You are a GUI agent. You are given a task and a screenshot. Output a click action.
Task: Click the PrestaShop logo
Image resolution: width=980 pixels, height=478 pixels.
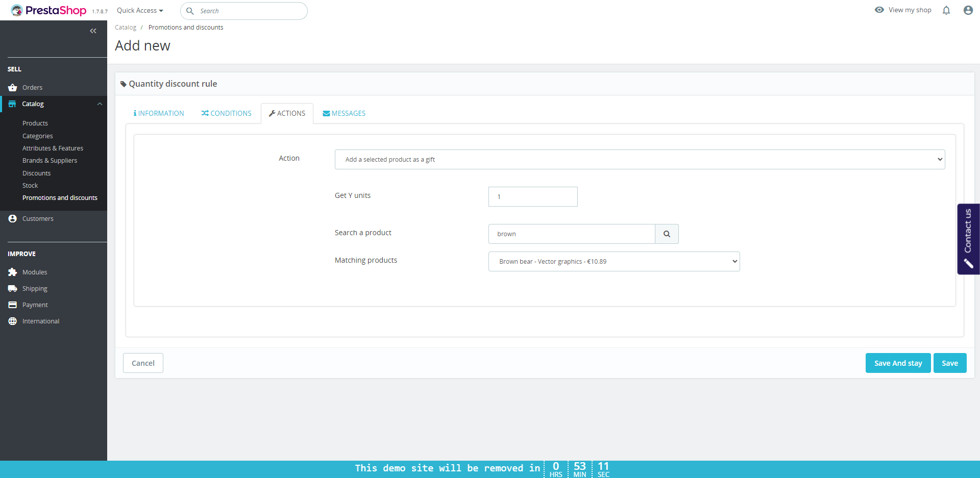pos(48,10)
